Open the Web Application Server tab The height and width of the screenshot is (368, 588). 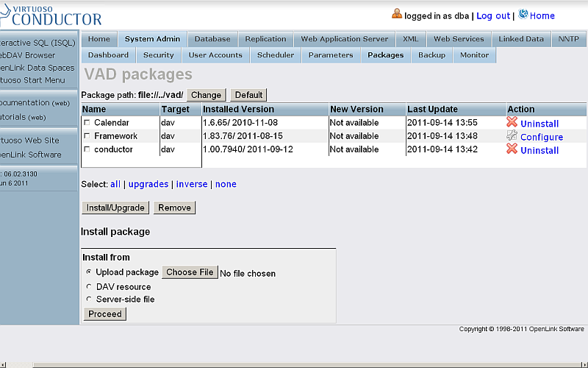click(345, 39)
